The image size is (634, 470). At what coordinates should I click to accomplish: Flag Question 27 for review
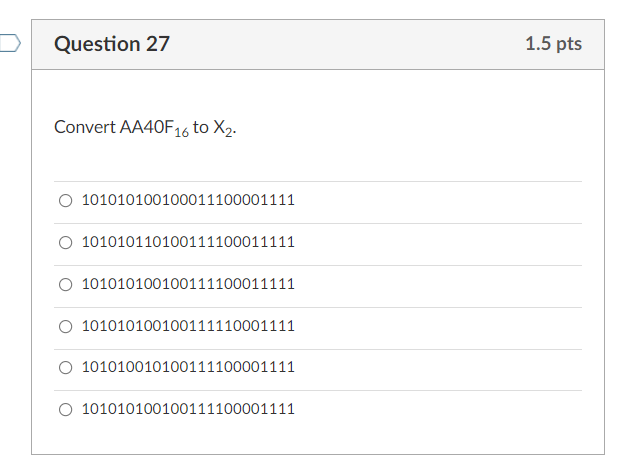[x=10, y=43]
